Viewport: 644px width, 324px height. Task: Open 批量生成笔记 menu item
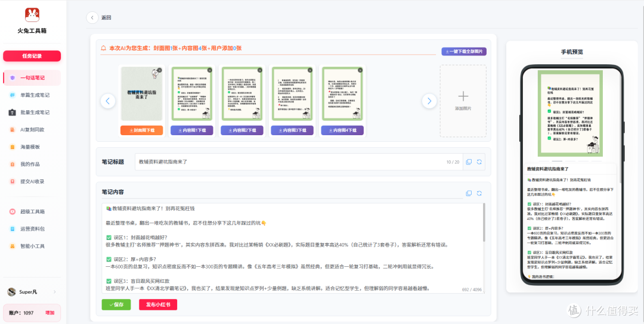coord(32,113)
